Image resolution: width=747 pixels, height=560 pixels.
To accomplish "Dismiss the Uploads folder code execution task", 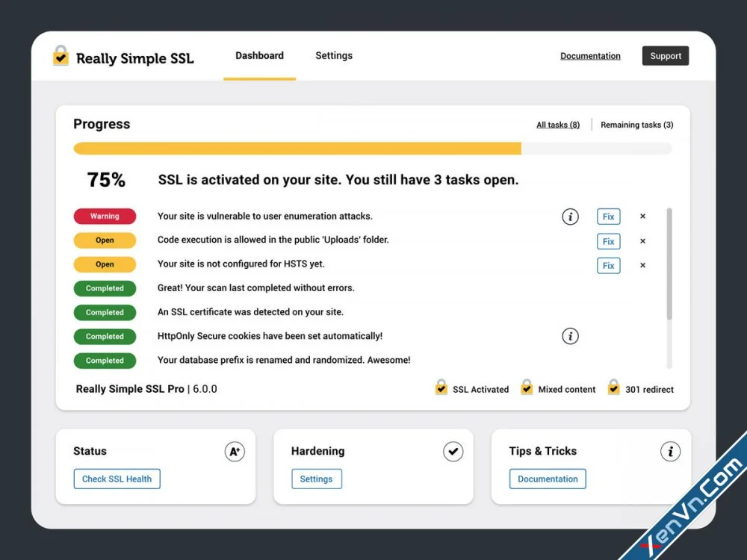I will click(x=642, y=241).
